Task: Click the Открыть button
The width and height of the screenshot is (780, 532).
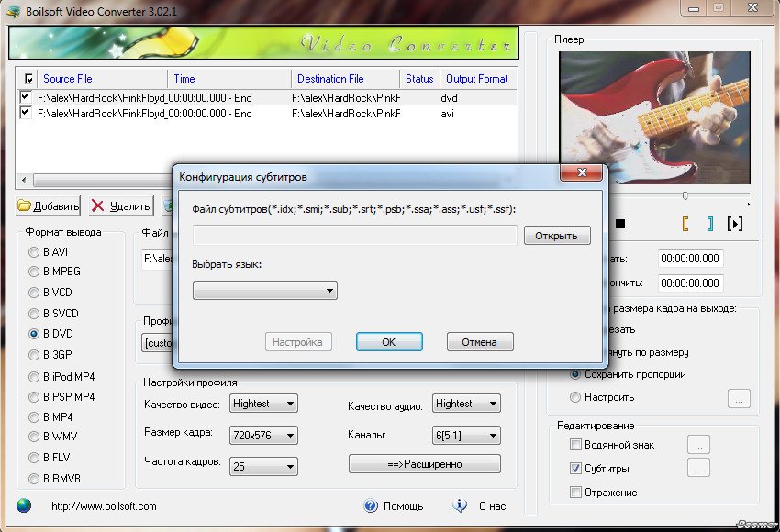Action: (557, 236)
